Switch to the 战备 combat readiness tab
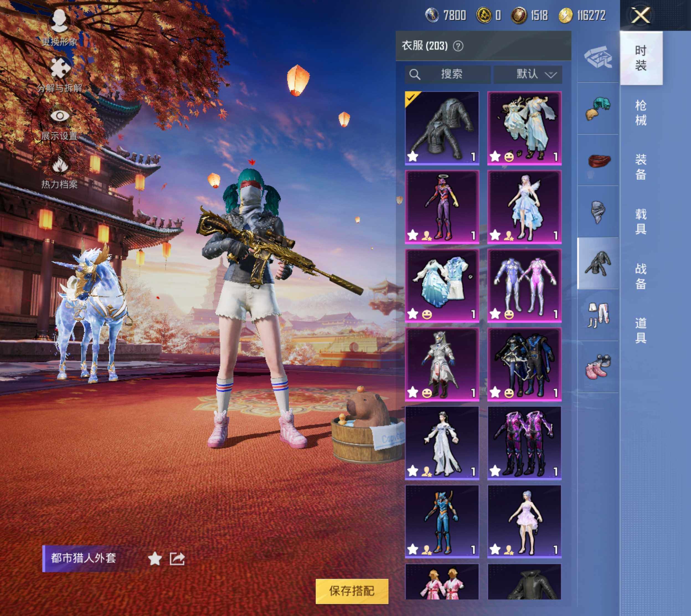Screen dimensions: 691x616 pyautogui.click(x=641, y=276)
